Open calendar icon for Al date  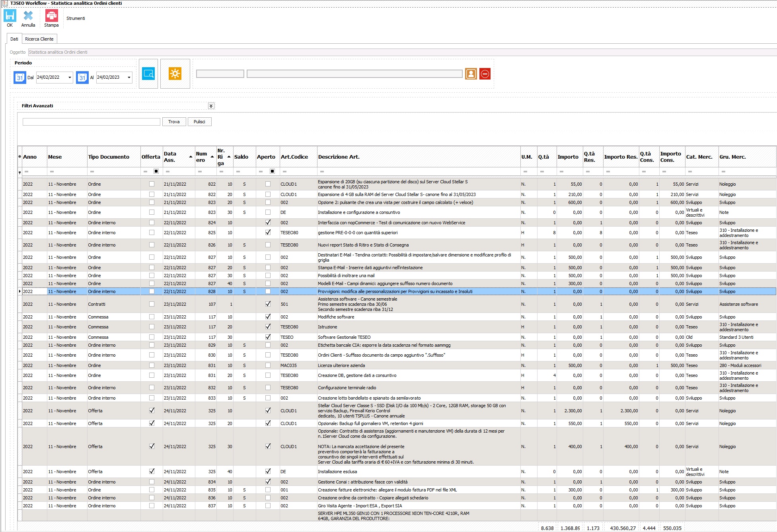click(82, 77)
